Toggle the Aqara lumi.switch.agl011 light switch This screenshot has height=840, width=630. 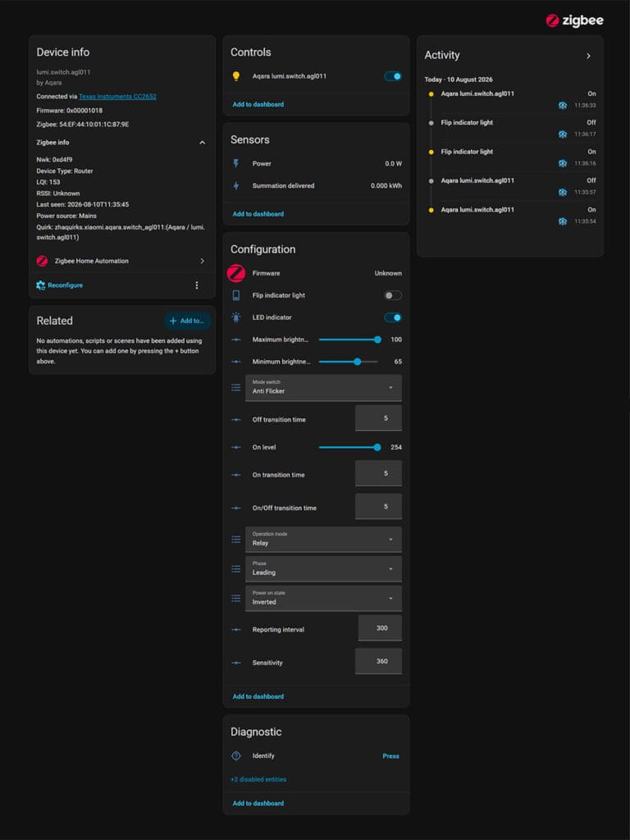[x=393, y=76]
